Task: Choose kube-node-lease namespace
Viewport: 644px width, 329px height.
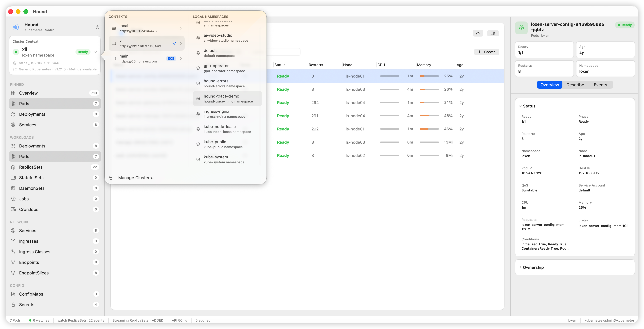Action: (x=227, y=129)
